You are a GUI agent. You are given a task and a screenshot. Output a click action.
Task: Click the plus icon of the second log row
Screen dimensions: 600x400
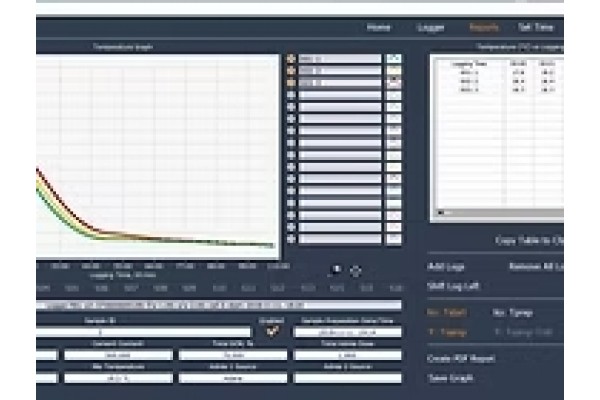tap(291, 71)
